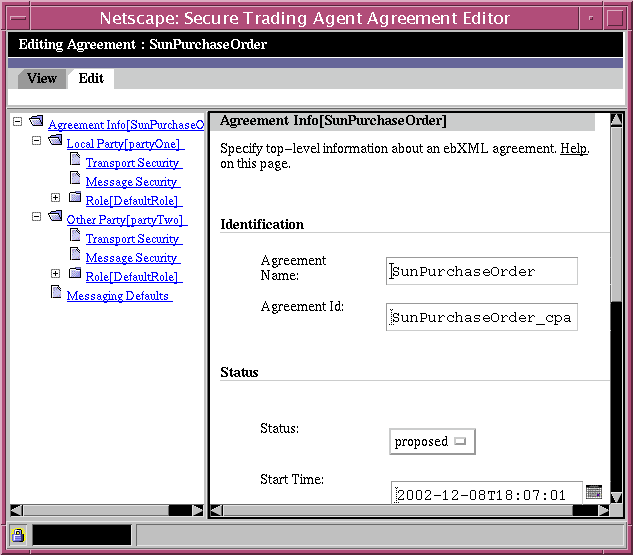Click the 'Status:' field label
Viewport: 633px width, 555px height.
point(279,428)
